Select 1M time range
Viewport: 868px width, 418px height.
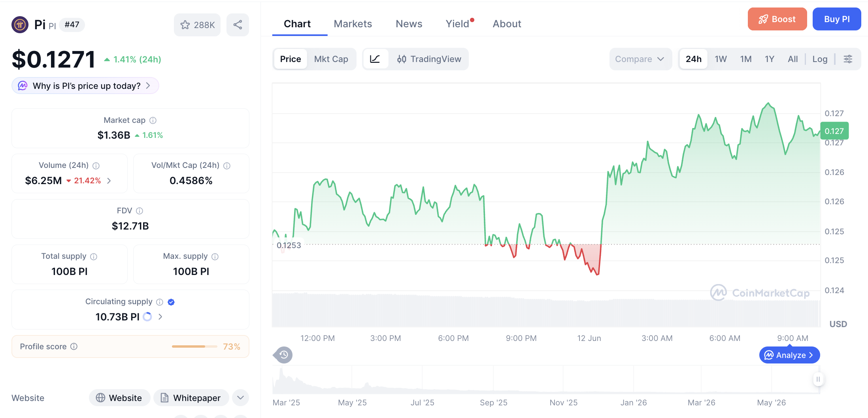pos(746,59)
